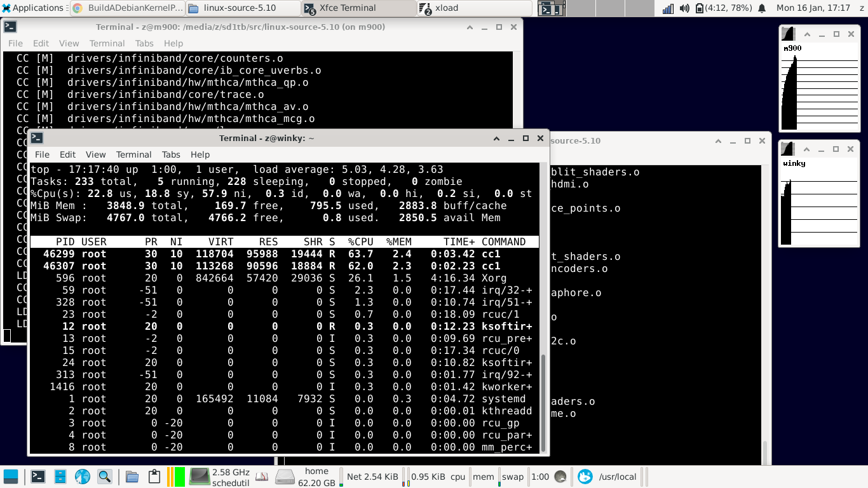868x488 pixels.
Task: Open volume speaker icon in tray
Action: click(x=684, y=8)
